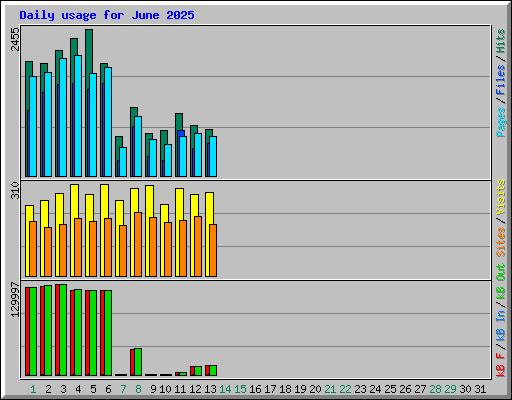This screenshot has width=512, height=400.
Task: Click the green kB Out bar for day 6
Action: [108, 333]
